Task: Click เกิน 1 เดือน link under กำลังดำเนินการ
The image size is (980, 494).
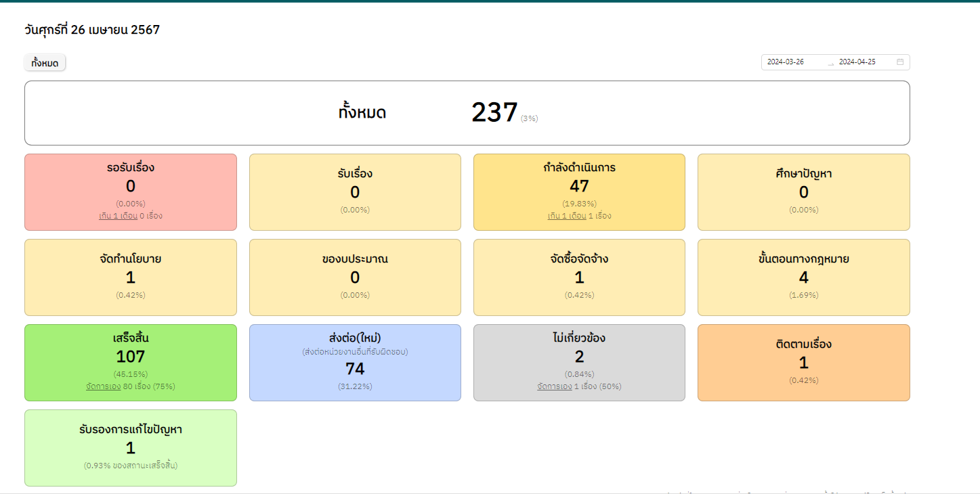Action: (566, 216)
